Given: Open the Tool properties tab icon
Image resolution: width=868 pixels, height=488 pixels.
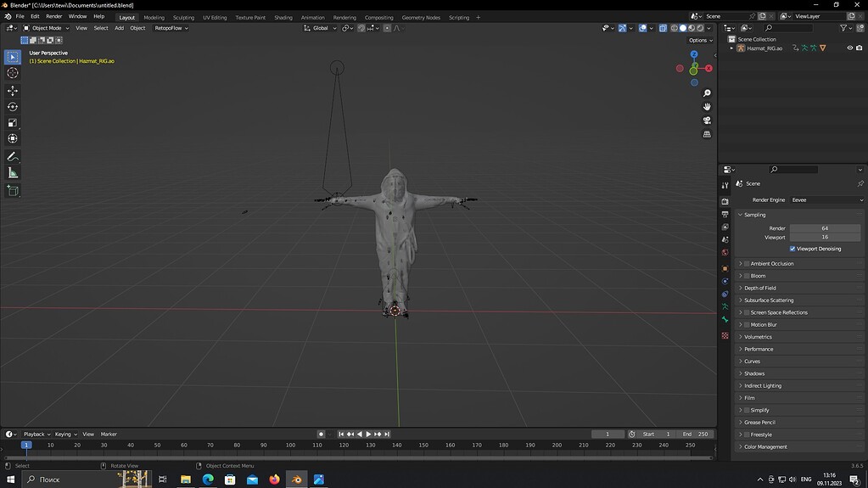Looking at the screenshot, I should pyautogui.click(x=725, y=186).
